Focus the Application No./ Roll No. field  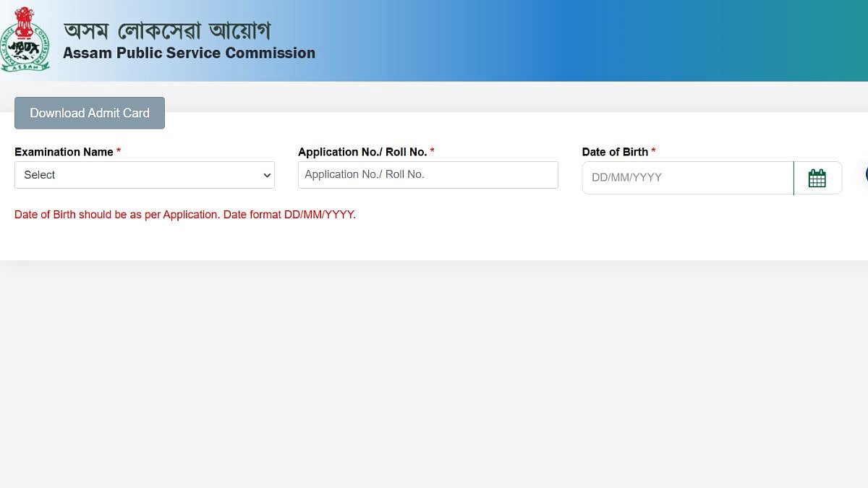point(427,175)
